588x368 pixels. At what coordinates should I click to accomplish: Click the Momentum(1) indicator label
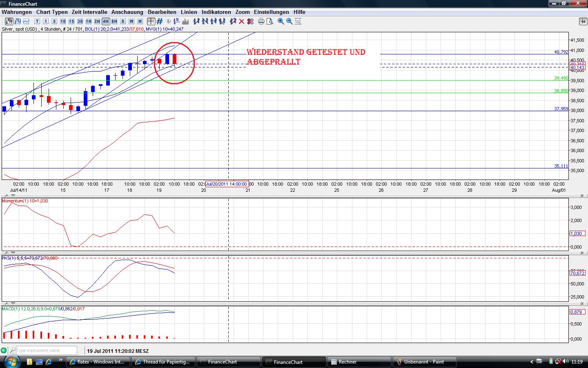(25, 201)
